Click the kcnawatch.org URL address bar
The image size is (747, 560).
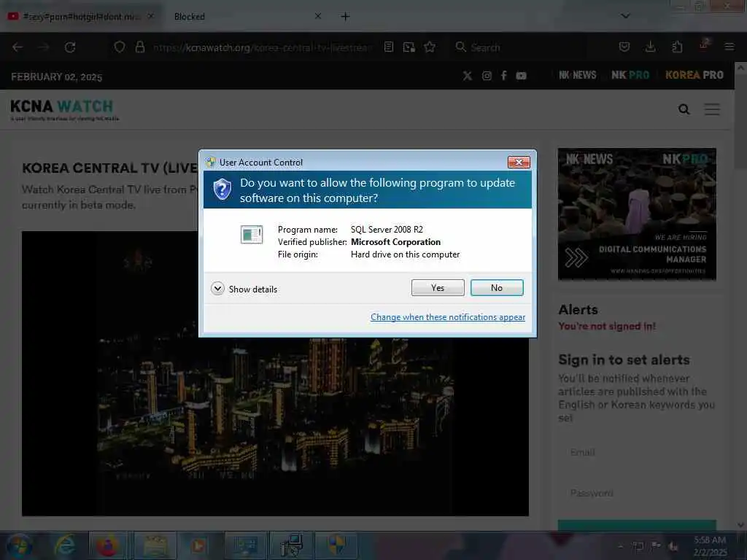(262, 47)
